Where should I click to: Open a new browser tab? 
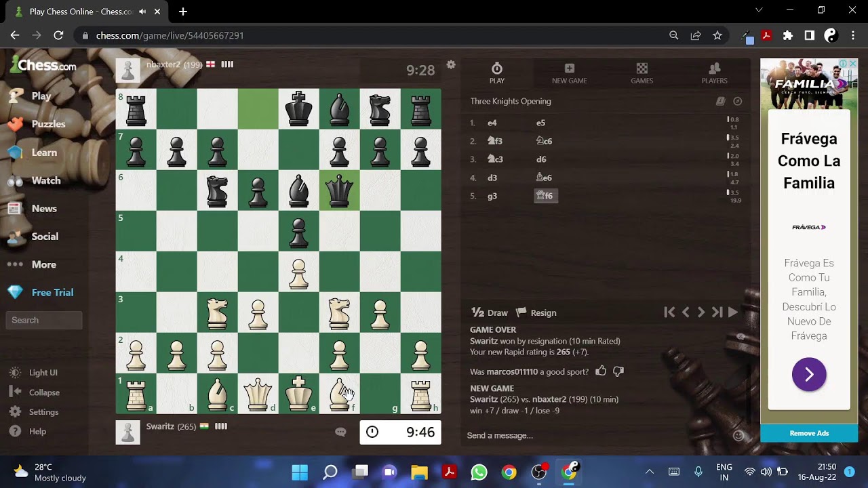(183, 12)
